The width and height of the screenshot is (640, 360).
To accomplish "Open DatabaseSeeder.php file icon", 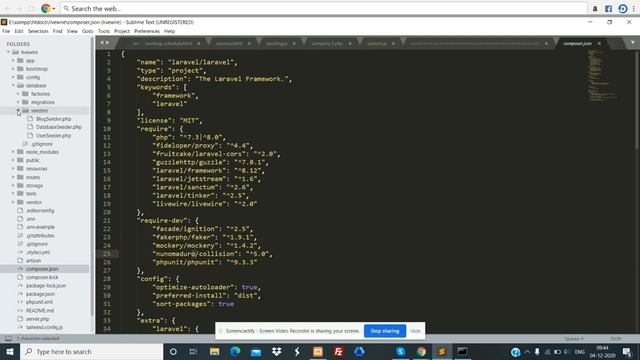I will pos(30,127).
